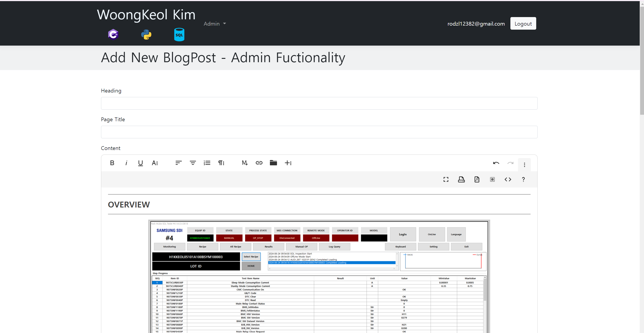644x333 pixels.
Task: Insert a link in the content
Action: coord(259,163)
